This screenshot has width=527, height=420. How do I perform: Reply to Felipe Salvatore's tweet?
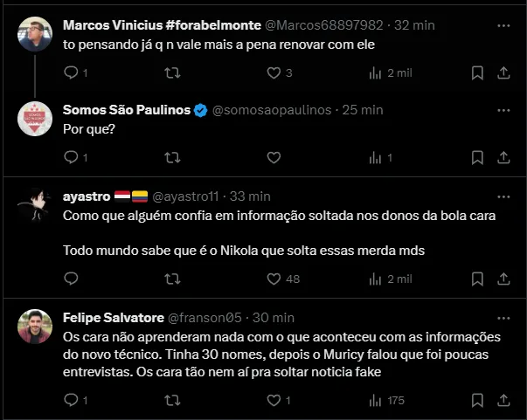coord(72,400)
